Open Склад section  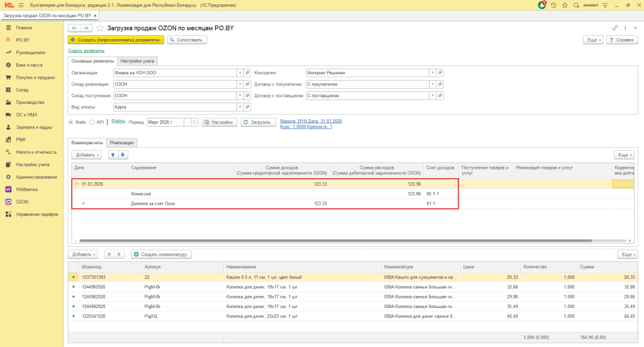click(x=22, y=89)
